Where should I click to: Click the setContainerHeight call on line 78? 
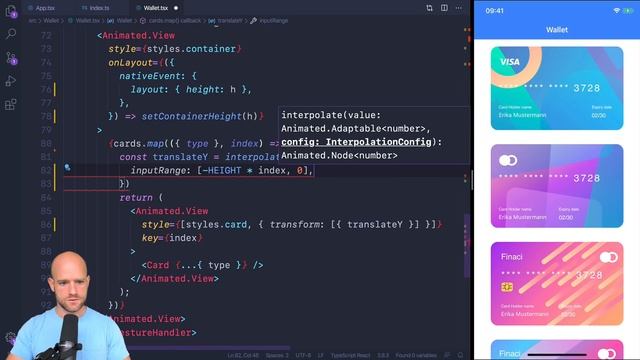pos(191,116)
